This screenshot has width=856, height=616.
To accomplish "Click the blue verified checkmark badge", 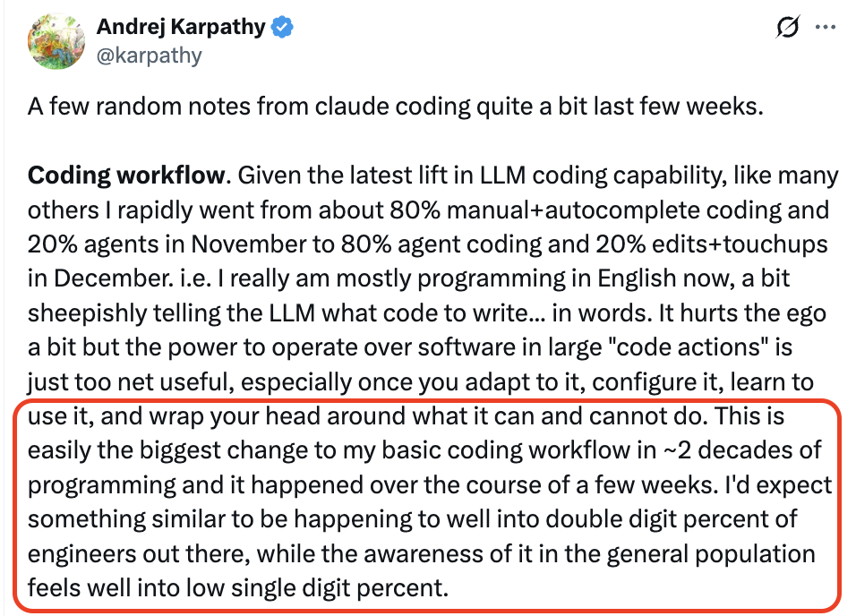I will pos(283,28).
